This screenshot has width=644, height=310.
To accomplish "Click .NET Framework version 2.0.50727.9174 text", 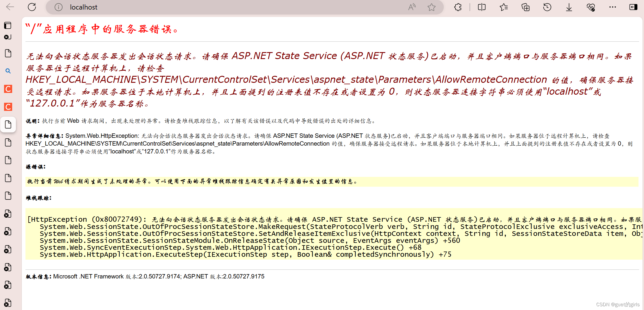I will tap(117, 276).
